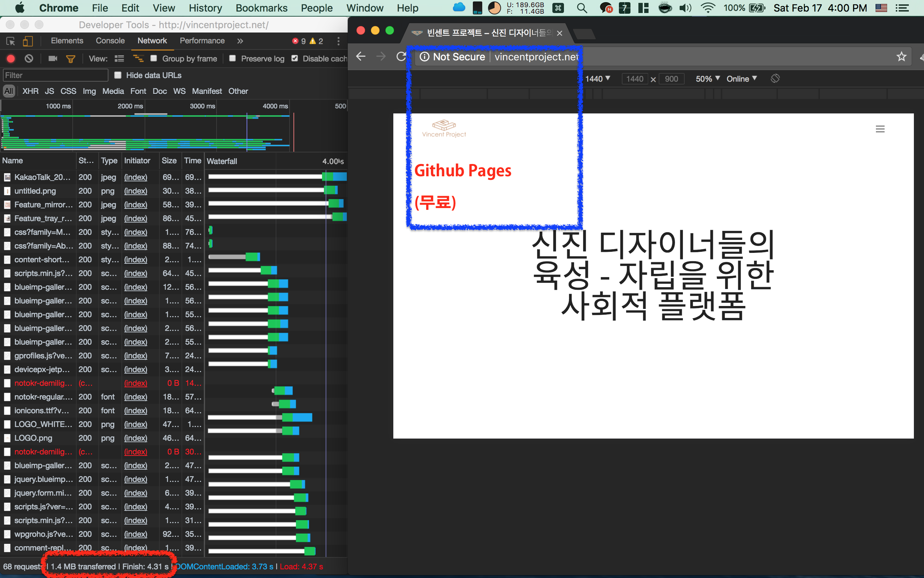924x578 pixels.
Task: Open the History menu
Action: [205, 8]
